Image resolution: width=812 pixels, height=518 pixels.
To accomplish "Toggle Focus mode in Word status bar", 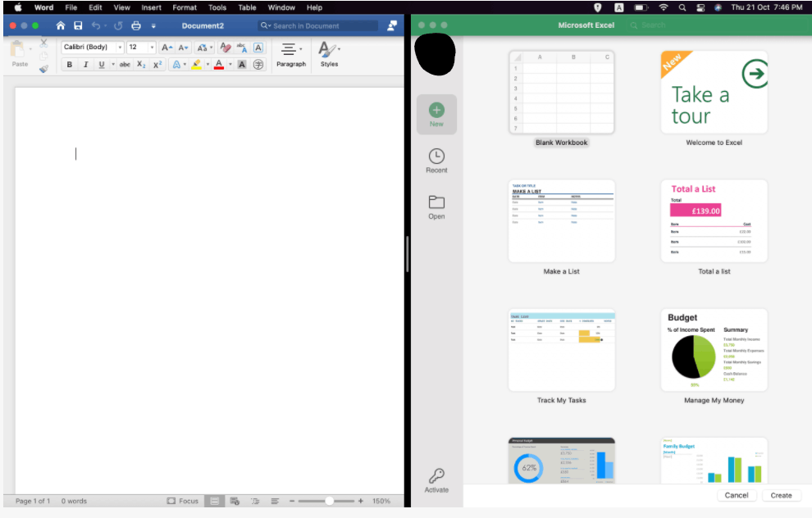I will (x=183, y=501).
